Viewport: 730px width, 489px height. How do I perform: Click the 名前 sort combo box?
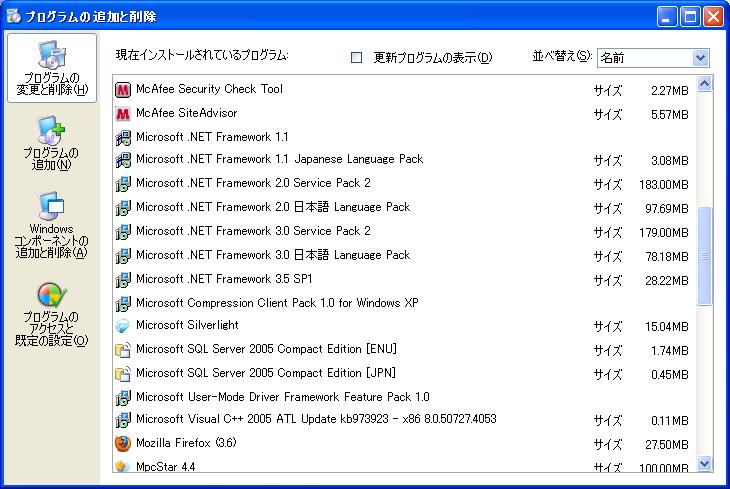click(653, 58)
